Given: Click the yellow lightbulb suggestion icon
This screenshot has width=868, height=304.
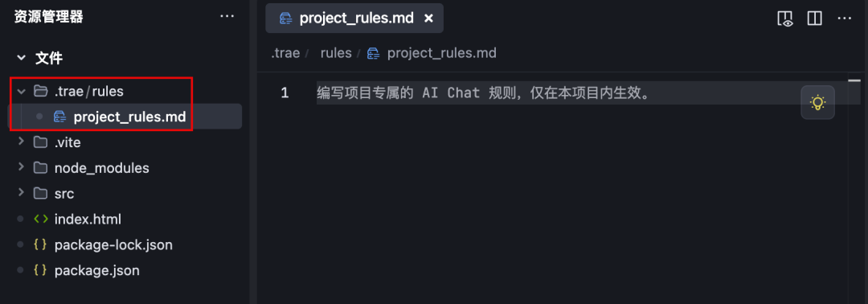Looking at the screenshot, I should point(817,102).
